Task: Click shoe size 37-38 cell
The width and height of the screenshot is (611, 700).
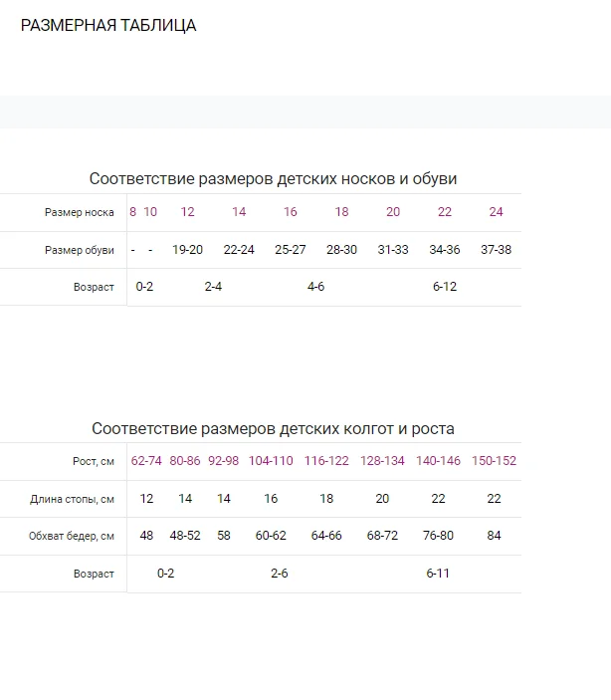Action: [x=496, y=250]
